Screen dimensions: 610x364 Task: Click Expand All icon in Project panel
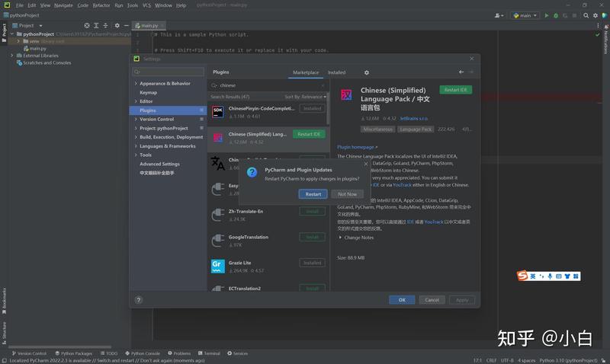[96, 26]
